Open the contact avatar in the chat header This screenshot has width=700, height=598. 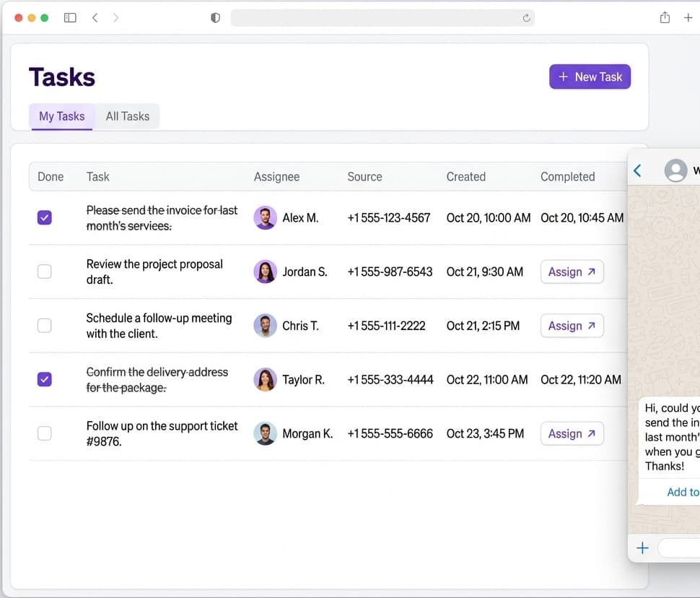pyautogui.click(x=676, y=170)
